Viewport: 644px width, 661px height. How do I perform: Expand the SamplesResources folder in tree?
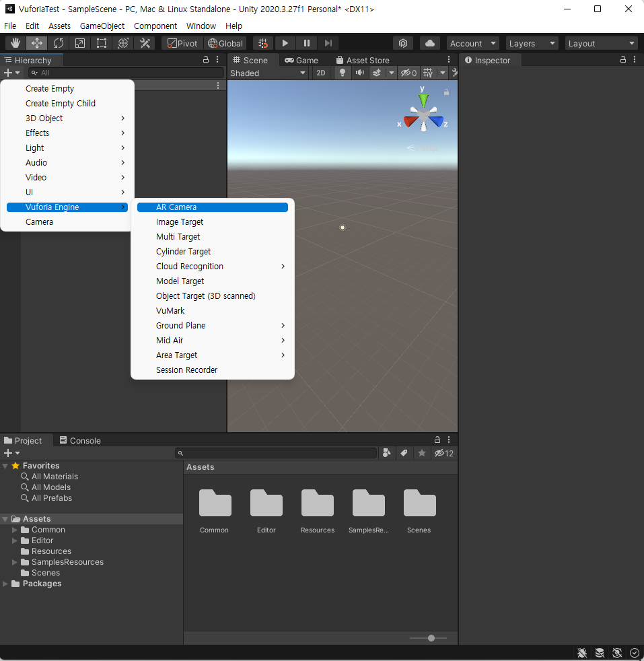tap(14, 562)
